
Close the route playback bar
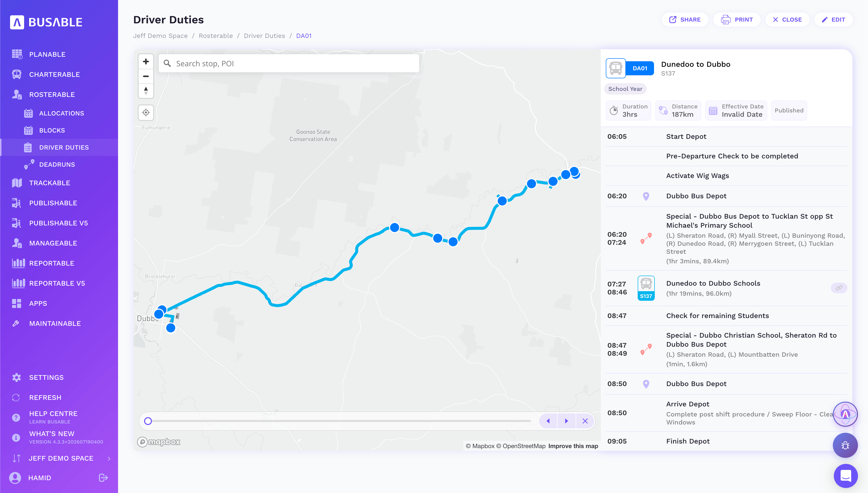pos(585,421)
